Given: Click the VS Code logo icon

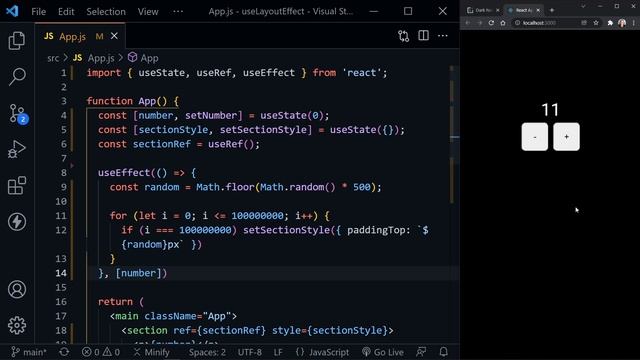Looking at the screenshot, I should [x=12, y=11].
